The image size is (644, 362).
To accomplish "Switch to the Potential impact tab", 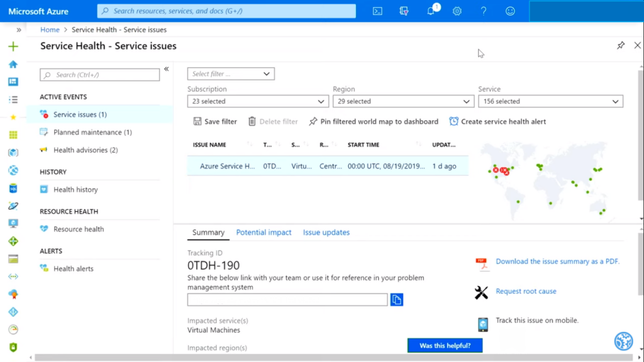I will point(264,232).
